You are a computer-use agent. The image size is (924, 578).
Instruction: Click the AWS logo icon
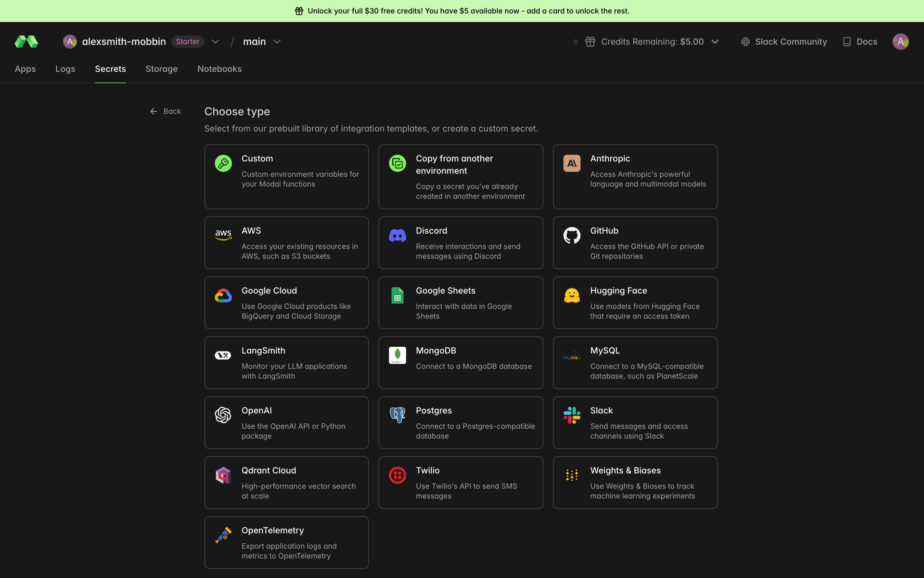click(x=223, y=235)
